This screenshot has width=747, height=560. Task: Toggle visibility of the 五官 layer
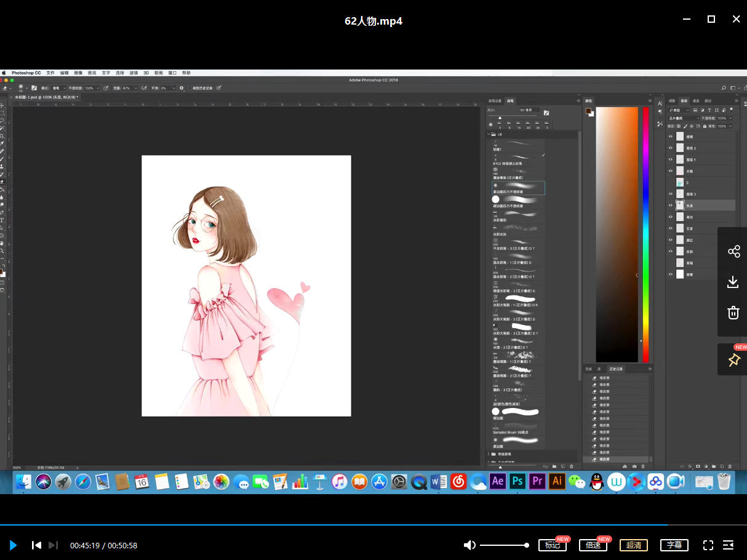click(671, 228)
